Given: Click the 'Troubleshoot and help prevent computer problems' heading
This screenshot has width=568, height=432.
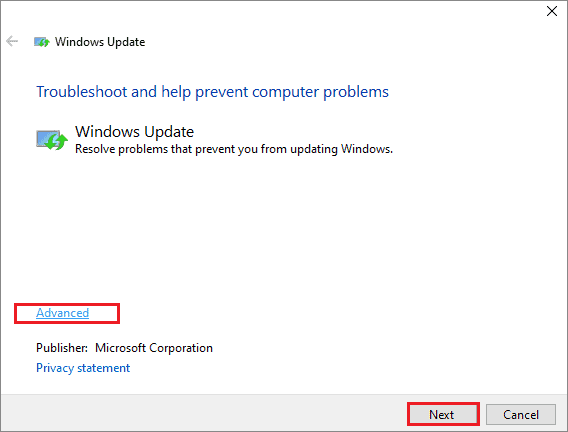Looking at the screenshot, I should tap(213, 92).
